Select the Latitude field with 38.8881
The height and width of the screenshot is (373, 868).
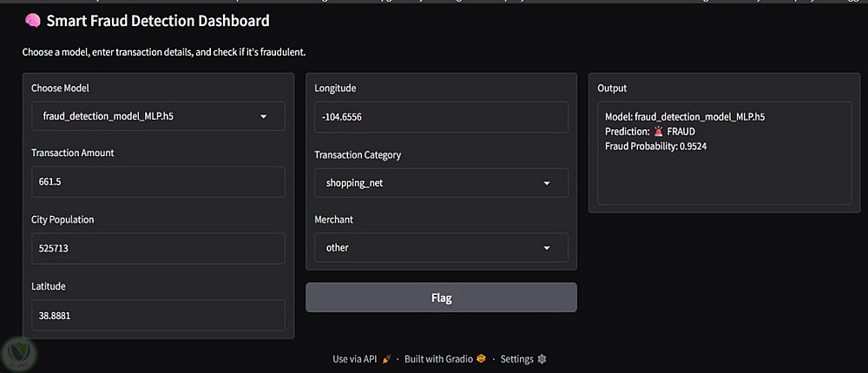point(158,315)
